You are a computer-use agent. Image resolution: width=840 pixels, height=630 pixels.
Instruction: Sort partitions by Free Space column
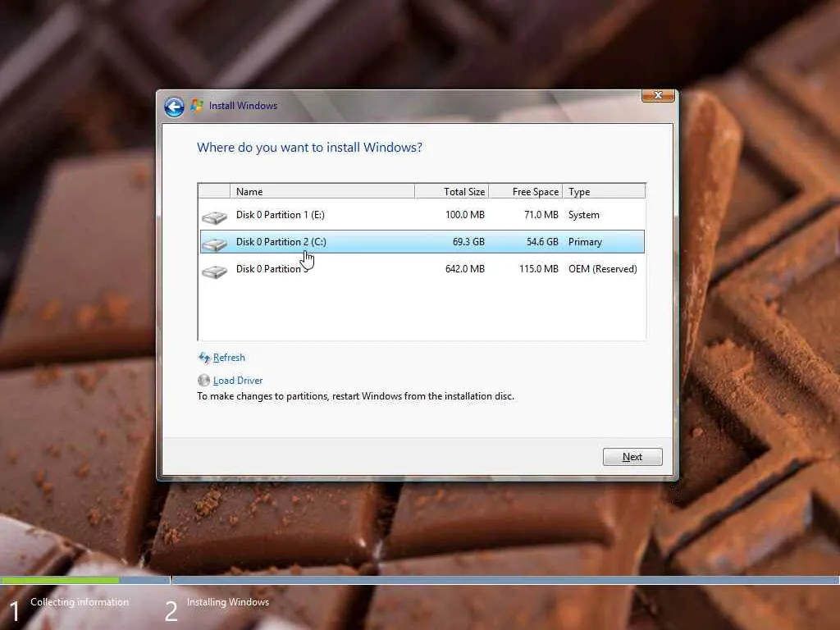526,191
